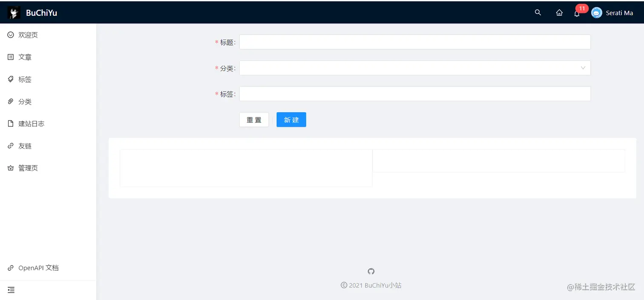Click the Serati Ma username
Screen dimensions: 644x300
click(x=619, y=13)
